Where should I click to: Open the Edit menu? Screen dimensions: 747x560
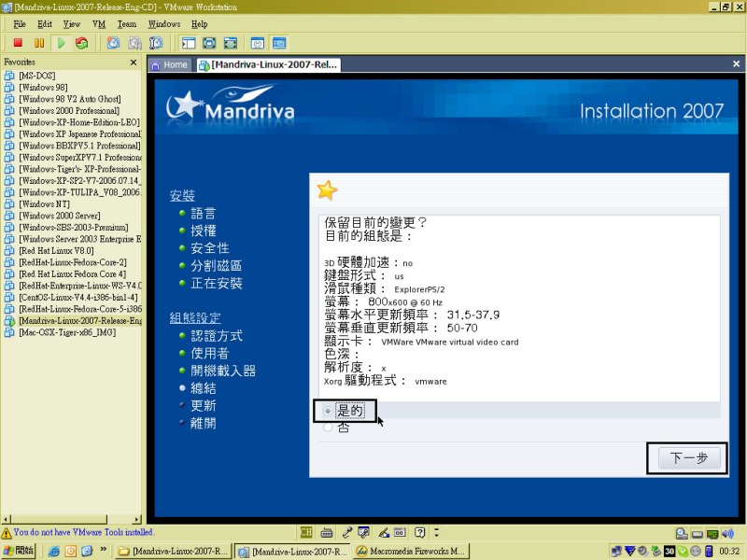tap(45, 24)
